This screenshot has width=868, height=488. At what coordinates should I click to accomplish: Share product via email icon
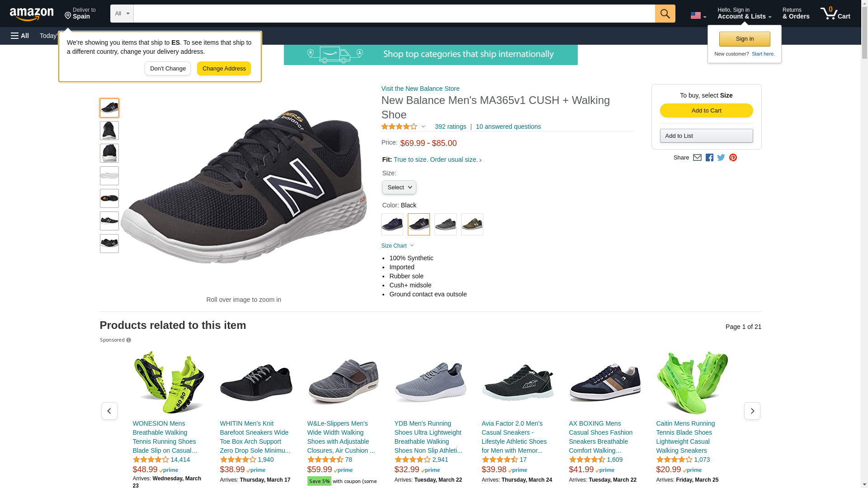pos(697,158)
